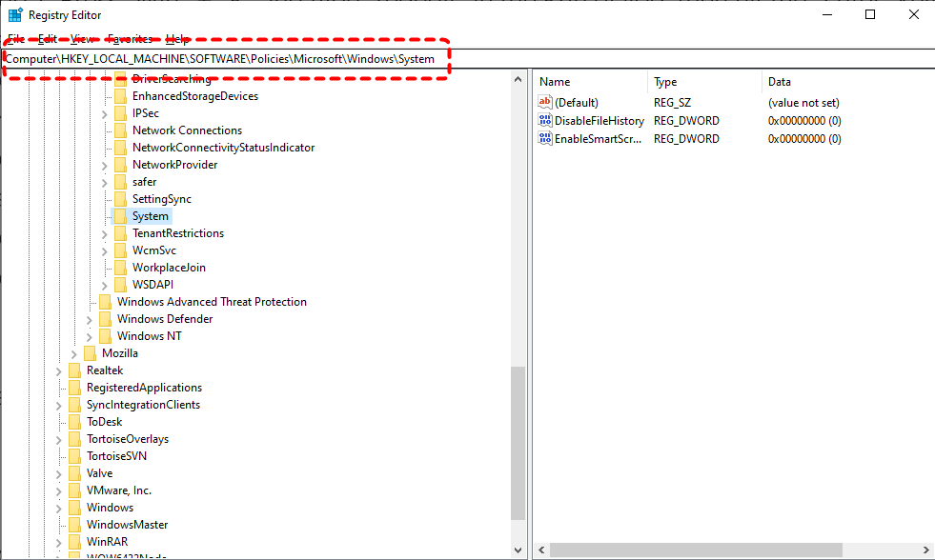The height and width of the screenshot is (560, 935).
Task: Click the Mozilla folder icon
Action: pos(91,353)
